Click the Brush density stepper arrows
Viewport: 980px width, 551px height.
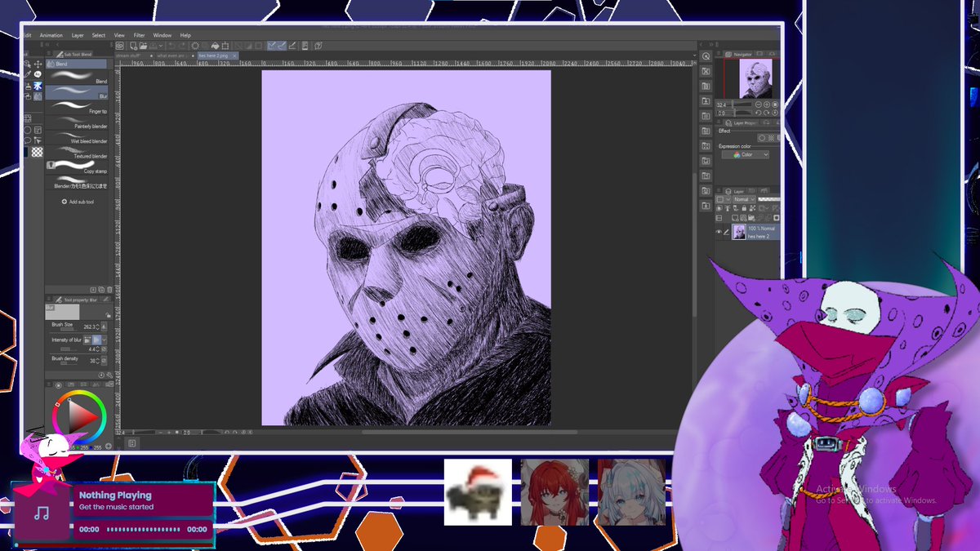click(x=97, y=361)
